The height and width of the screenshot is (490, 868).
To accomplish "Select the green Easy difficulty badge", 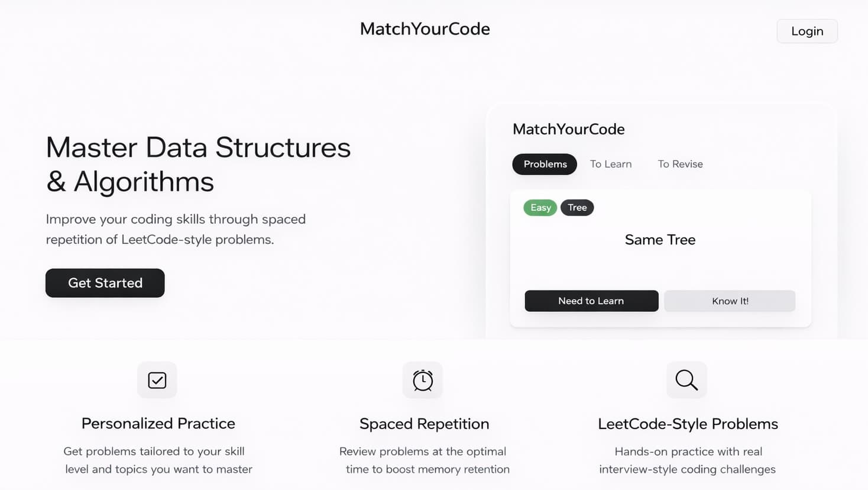I will click(x=539, y=207).
